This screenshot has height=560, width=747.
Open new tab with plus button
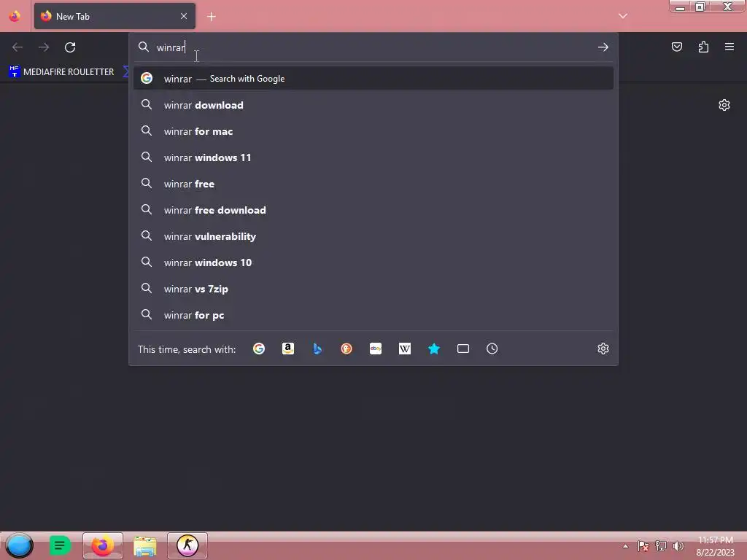[x=212, y=17]
